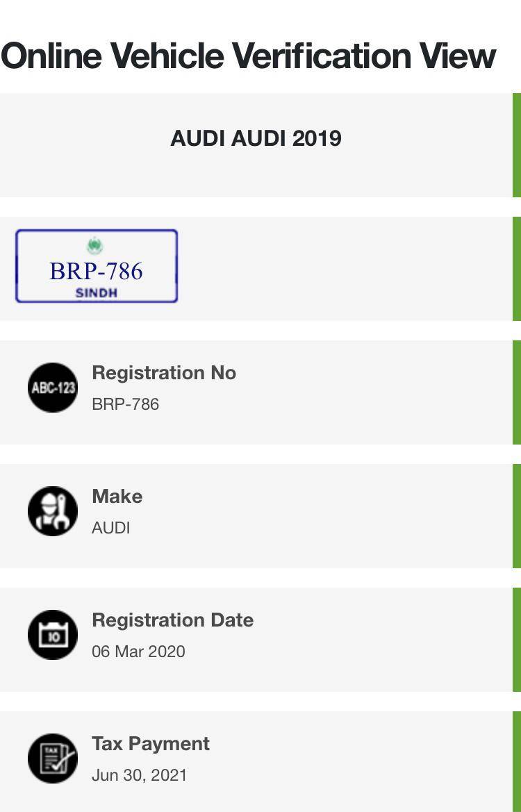Click the Online Vehicle Verification View title
521x812 pixels.
(x=249, y=56)
